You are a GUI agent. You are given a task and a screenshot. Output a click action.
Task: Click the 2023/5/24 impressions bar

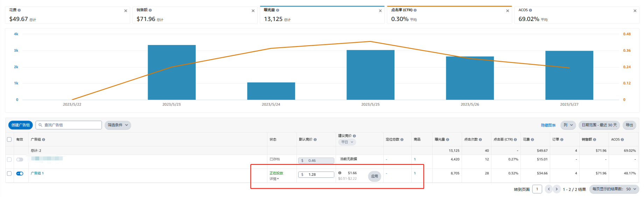[x=271, y=91]
